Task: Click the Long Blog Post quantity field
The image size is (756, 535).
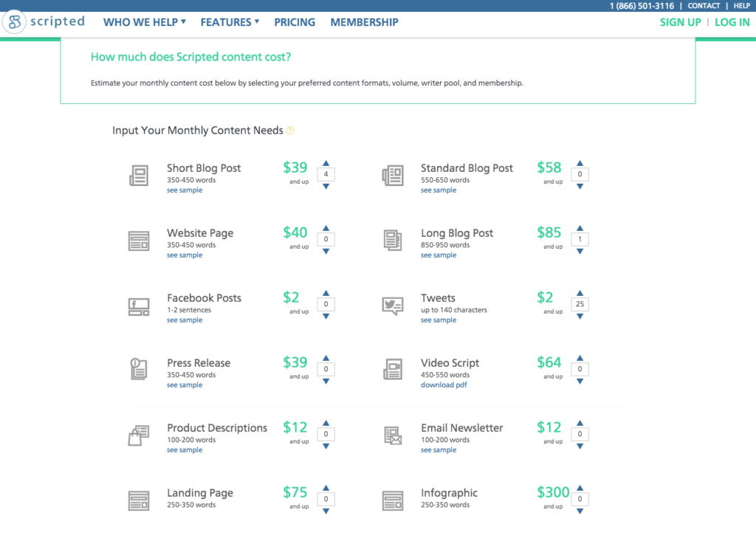Action: coord(580,239)
